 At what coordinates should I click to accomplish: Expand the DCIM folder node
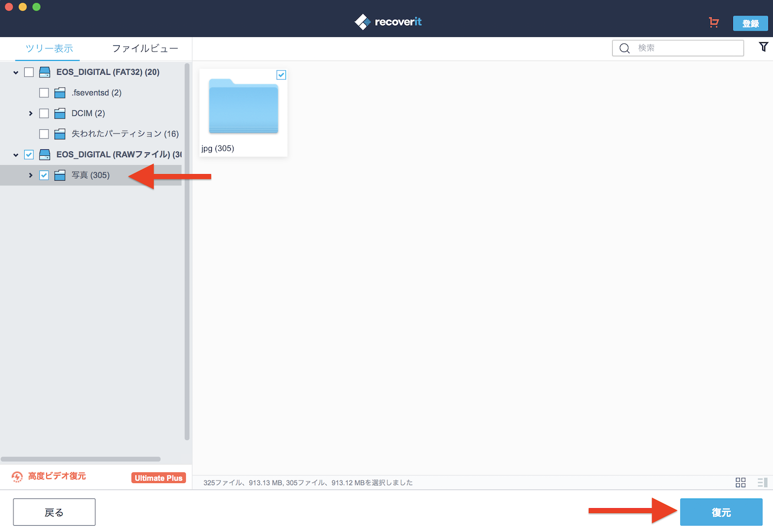click(31, 113)
